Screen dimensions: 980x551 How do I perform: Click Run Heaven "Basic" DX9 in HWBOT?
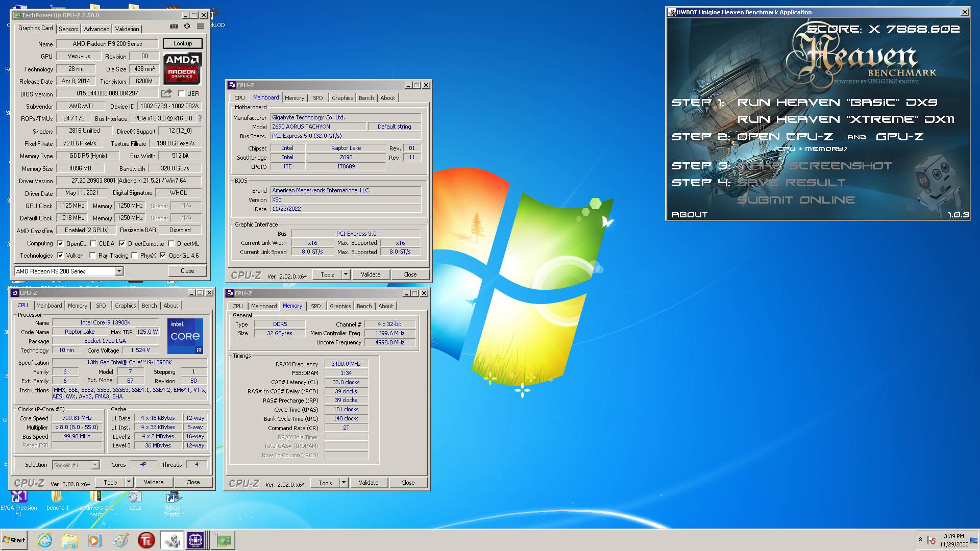coord(837,103)
